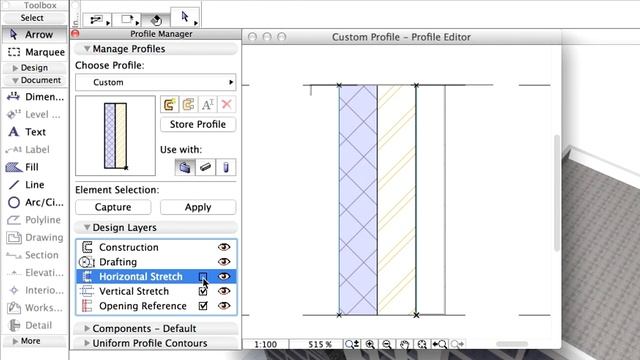Select the Arrow tool in the Toolbox

[x=34, y=35]
